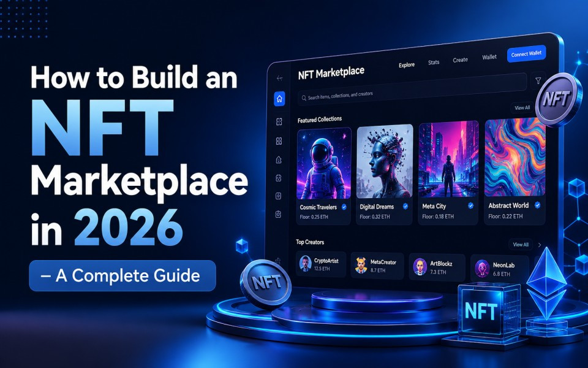Click Cosmic Travelers verified badge
This screenshot has width=588, height=368.
click(x=344, y=207)
